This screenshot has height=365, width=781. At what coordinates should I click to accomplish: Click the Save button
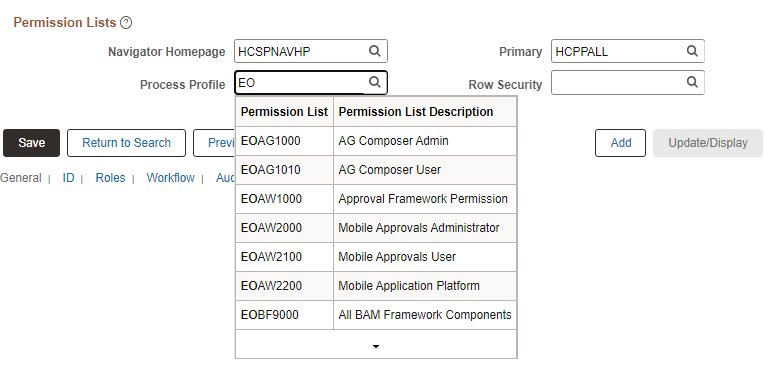(x=31, y=143)
